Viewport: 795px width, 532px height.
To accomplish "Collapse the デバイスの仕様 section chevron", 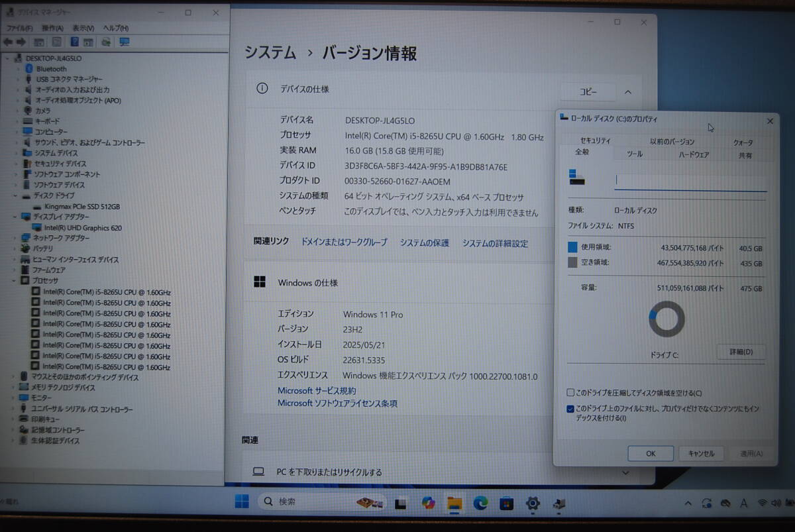I will [628, 92].
